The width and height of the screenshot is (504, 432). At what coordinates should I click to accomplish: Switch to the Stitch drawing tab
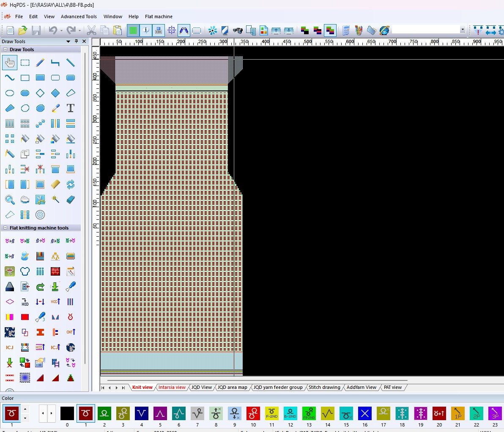324,387
